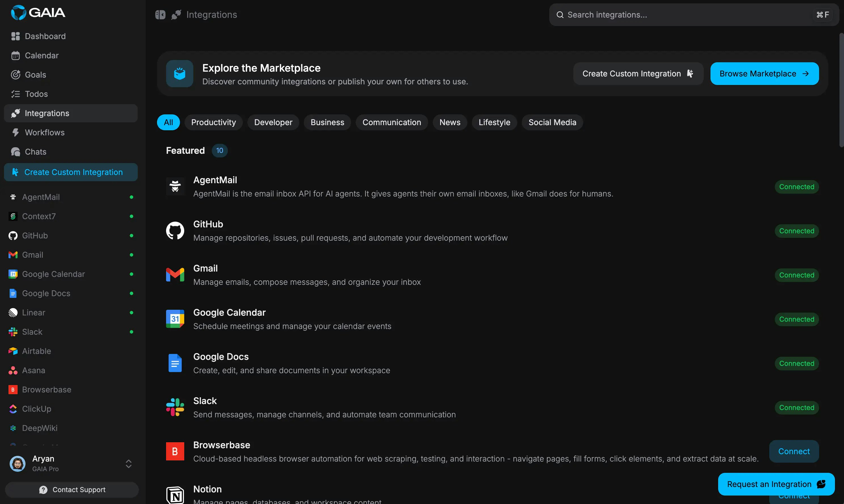Open Dashboard from the sidebar
The height and width of the screenshot is (504, 844).
click(45, 36)
